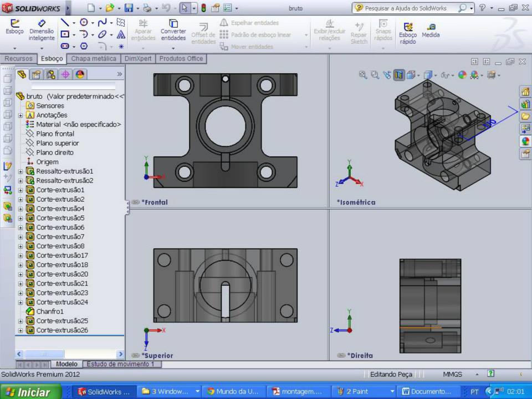Open the Estudo de movimento 1 tab
Image resolution: width=532 pixels, height=399 pixels.
[x=120, y=364]
